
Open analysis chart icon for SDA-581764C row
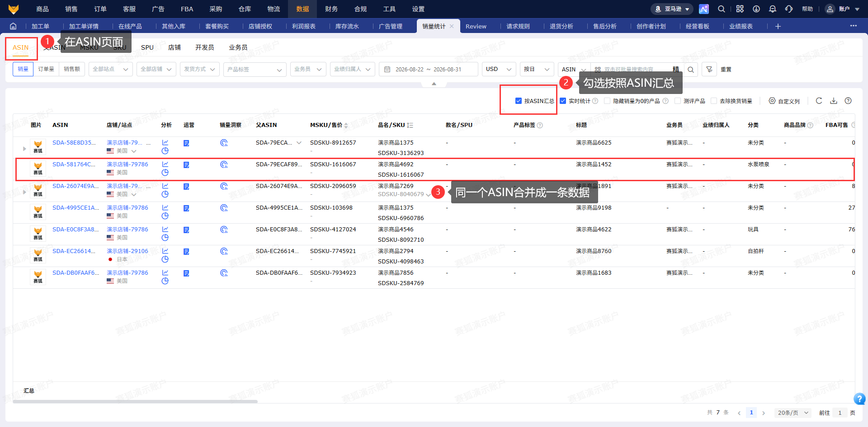165,164
